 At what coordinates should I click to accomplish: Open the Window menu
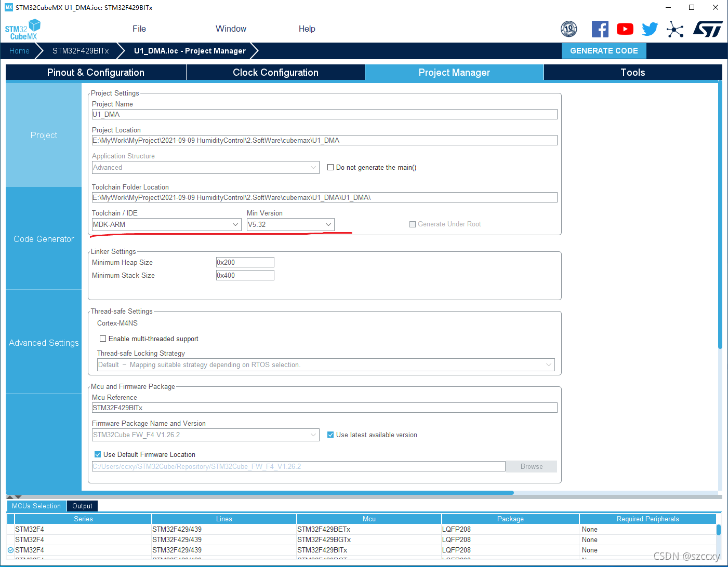(x=231, y=29)
